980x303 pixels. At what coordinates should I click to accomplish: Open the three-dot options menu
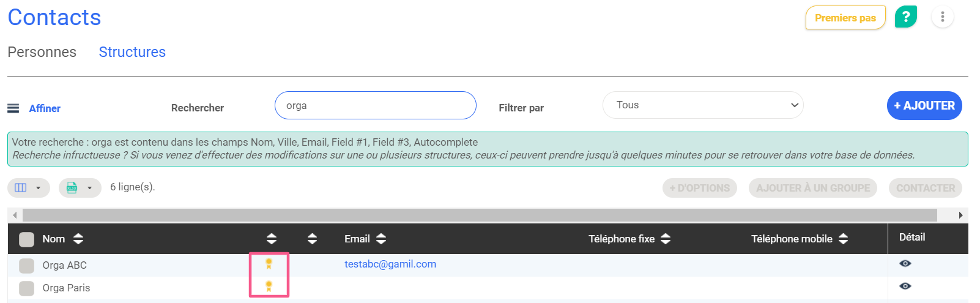[x=942, y=17]
